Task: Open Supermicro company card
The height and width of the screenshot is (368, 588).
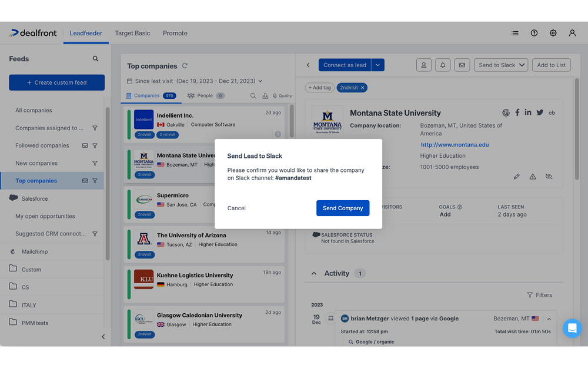Action: coord(169,205)
